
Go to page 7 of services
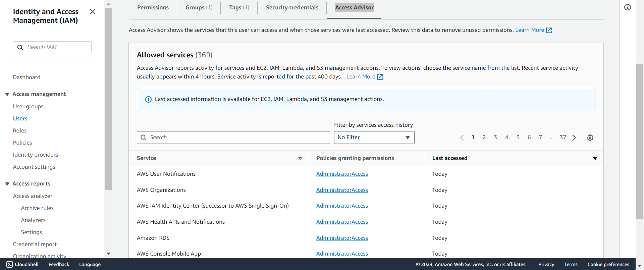click(540, 137)
